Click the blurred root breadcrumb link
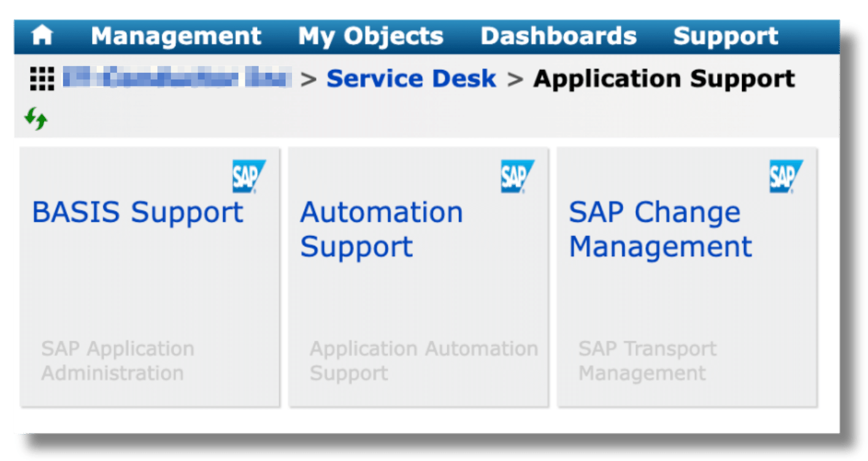868x461 pixels. (176, 79)
